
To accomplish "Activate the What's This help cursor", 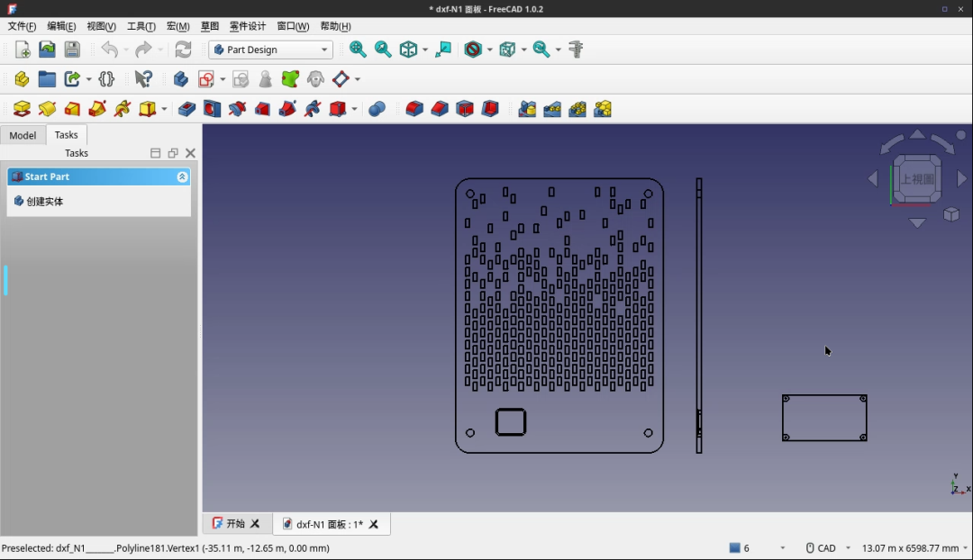I will click(142, 79).
